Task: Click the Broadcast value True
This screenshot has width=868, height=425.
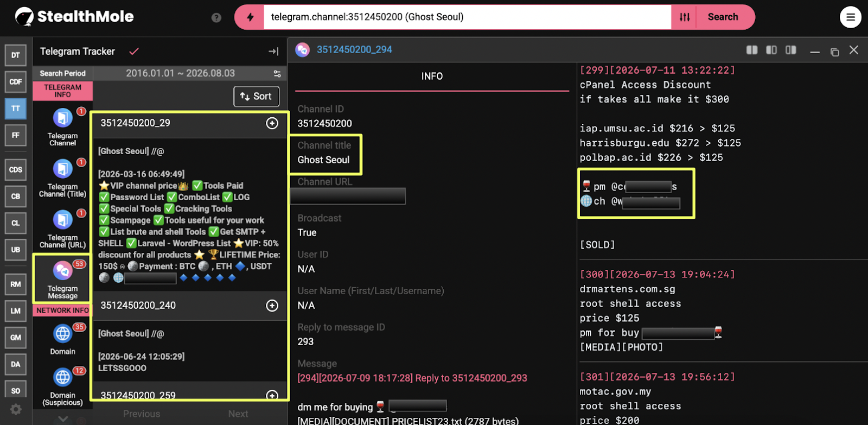Action: (x=307, y=233)
